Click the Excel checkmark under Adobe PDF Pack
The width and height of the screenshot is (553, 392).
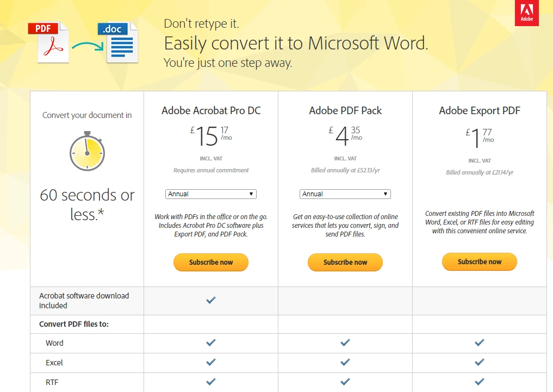tap(345, 362)
